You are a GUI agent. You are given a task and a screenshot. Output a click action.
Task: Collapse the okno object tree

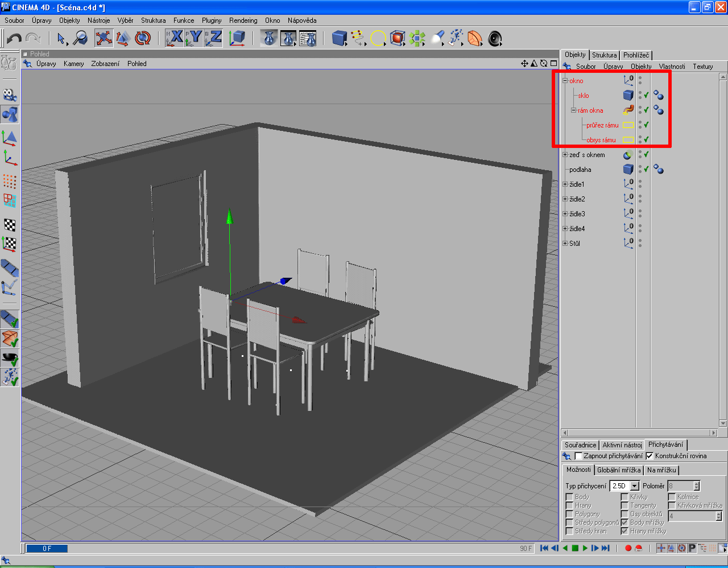[565, 81]
